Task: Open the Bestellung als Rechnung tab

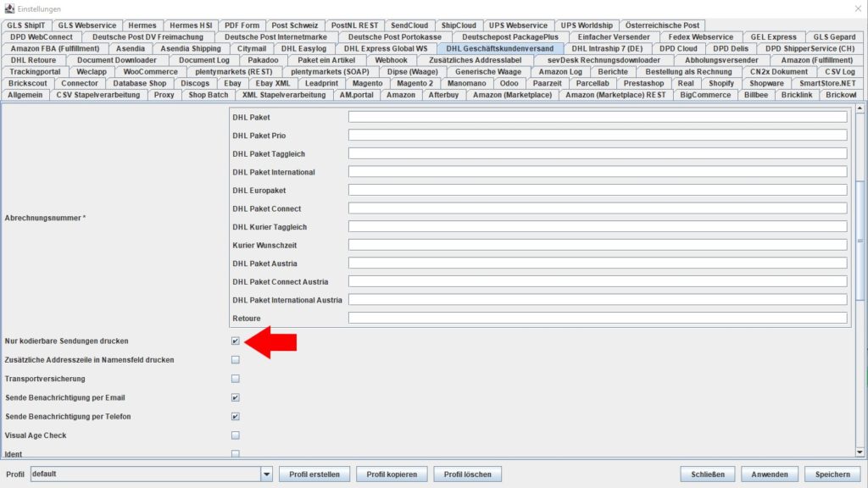Action: tap(688, 71)
